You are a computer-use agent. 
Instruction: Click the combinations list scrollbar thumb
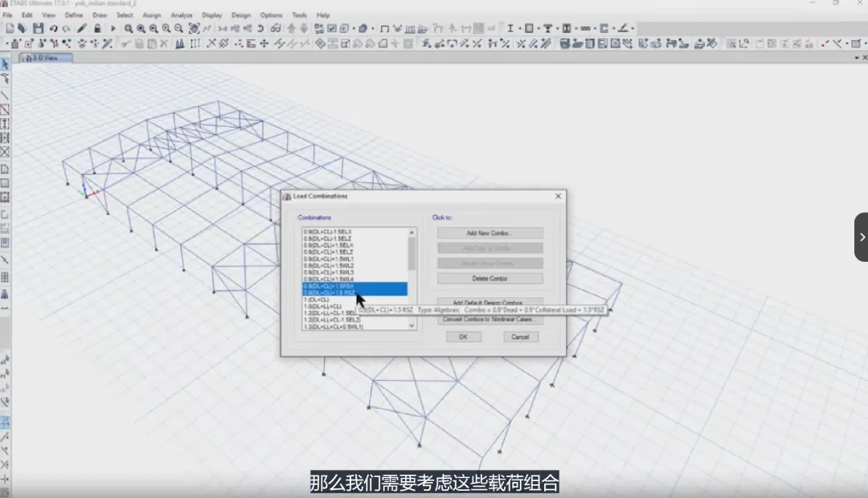pos(411,254)
